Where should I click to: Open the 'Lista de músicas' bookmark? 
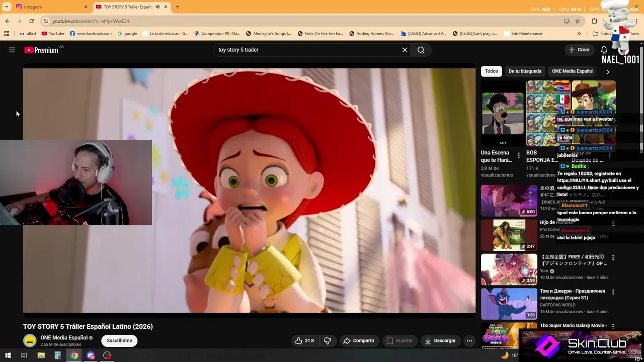click(x=166, y=34)
